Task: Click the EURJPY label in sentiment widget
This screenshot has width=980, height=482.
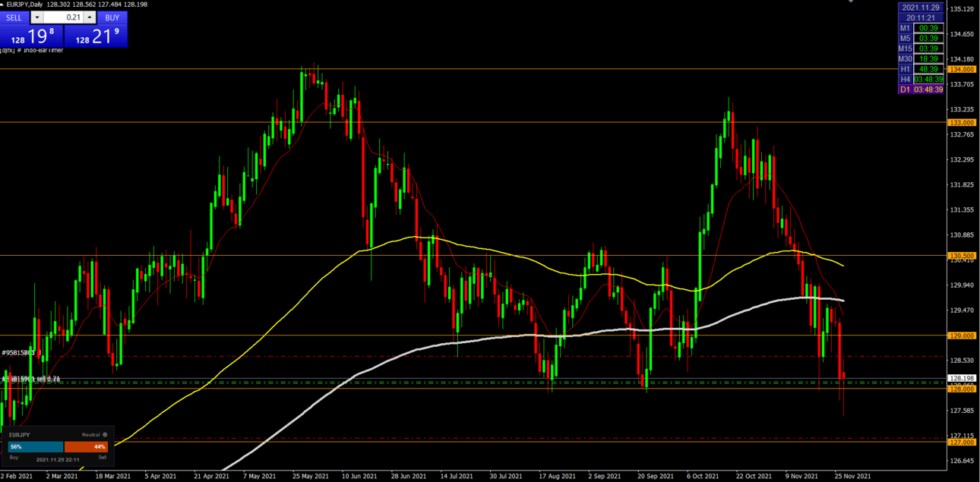Action: (x=19, y=435)
